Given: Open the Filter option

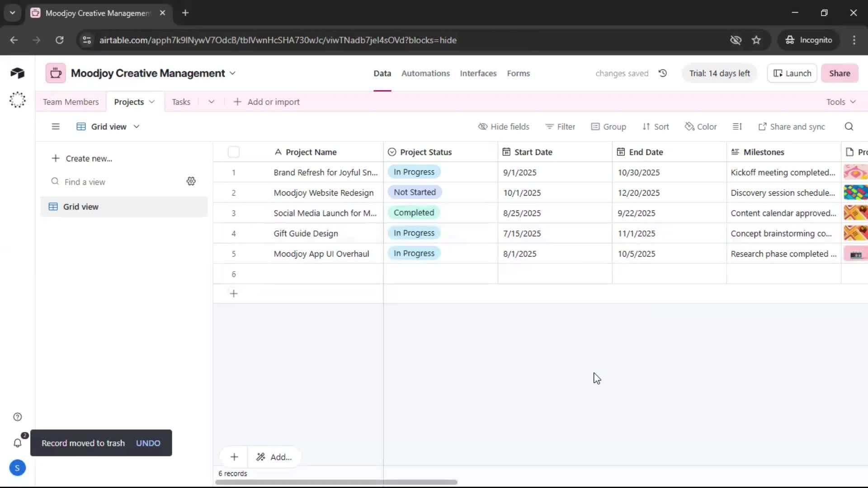Looking at the screenshot, I should [x=560, y=127].
